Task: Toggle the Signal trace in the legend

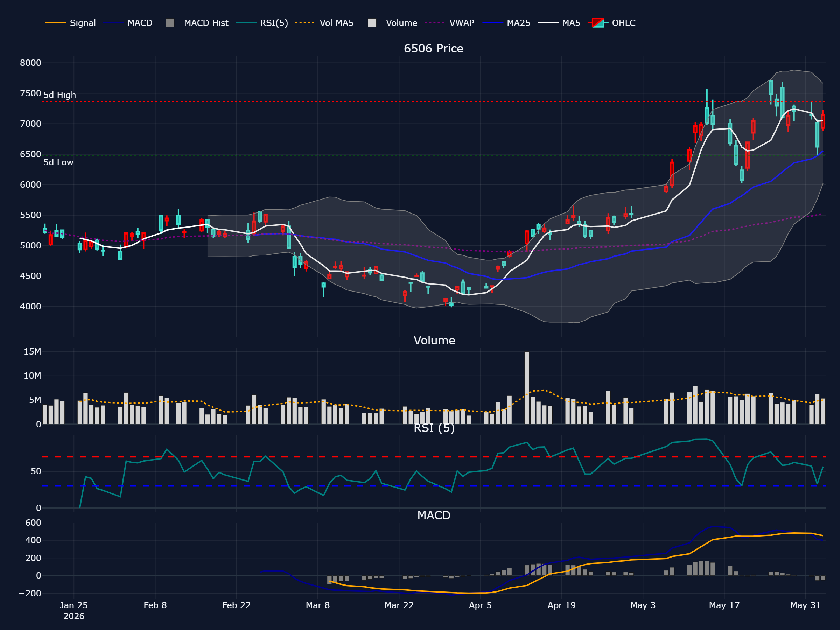Action: coord(71,23)
